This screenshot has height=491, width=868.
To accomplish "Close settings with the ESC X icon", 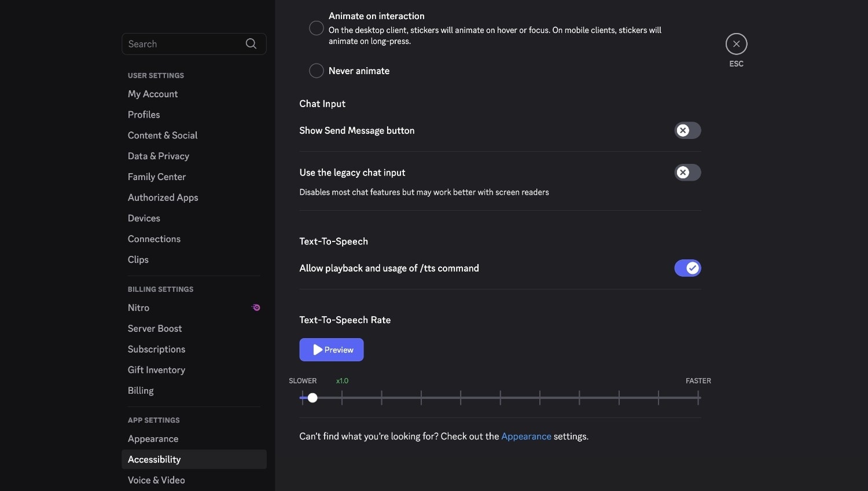I will [x=736, y=44].
